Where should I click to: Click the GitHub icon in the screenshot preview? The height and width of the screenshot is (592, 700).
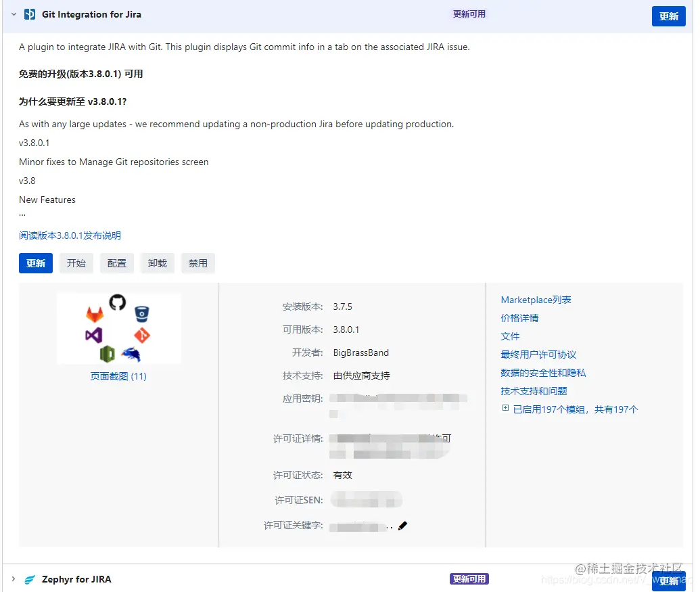118,304
